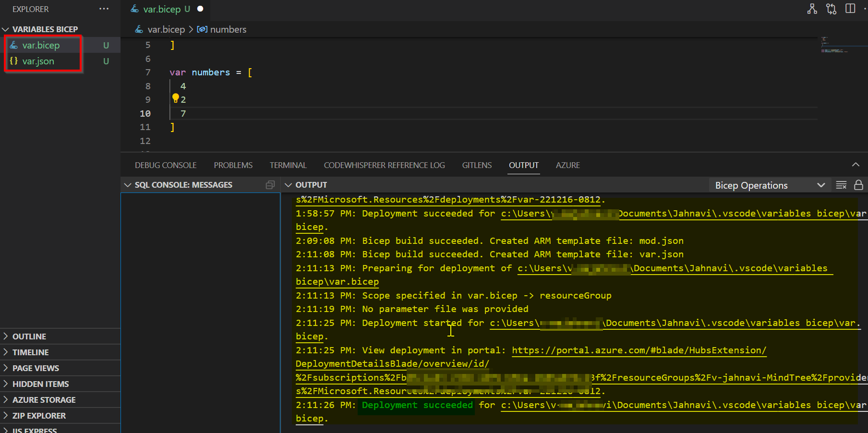
Task: Switch to the DEBUG CONSOLE tab
Action: click(x=166, y=165)
